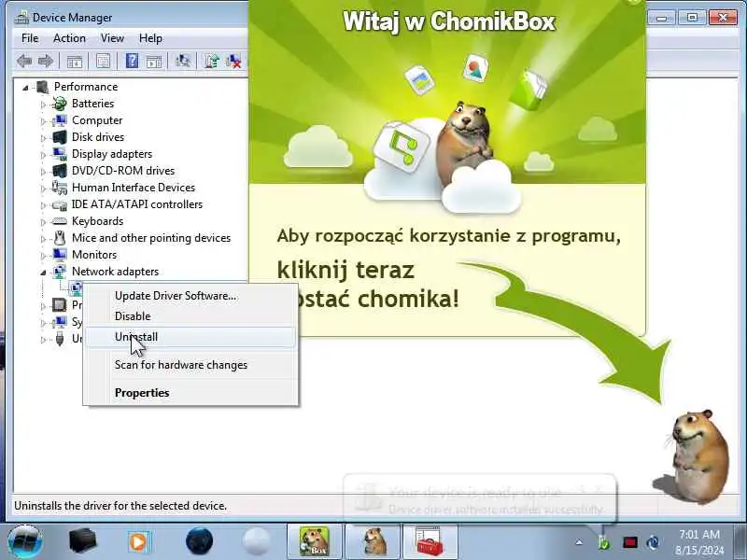The image size is (747, 560).
Task: Select the Display adapters tree label
Action: pyautogui.click(x=112, y=154)
